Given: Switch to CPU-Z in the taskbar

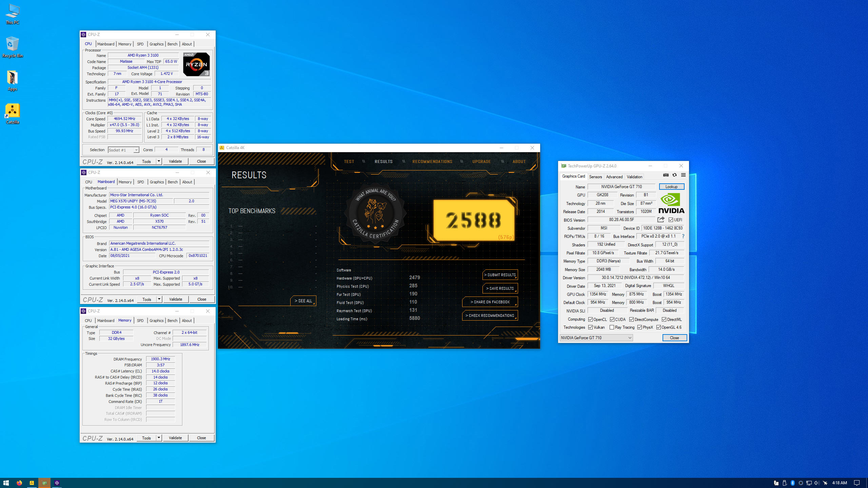Looking at the screenshot, I should click(57, 483).
